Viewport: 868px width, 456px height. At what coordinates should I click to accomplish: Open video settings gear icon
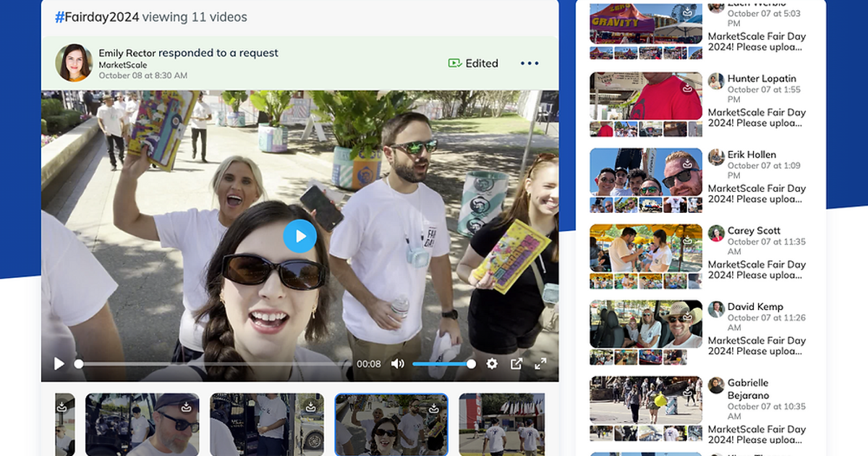pyautogui.click(x=492, y=364)
